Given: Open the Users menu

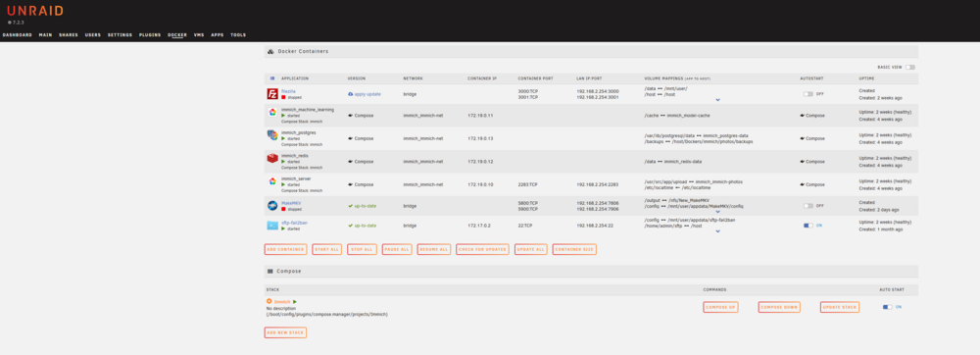Looking at the screenshot, I should pos(92,35).
